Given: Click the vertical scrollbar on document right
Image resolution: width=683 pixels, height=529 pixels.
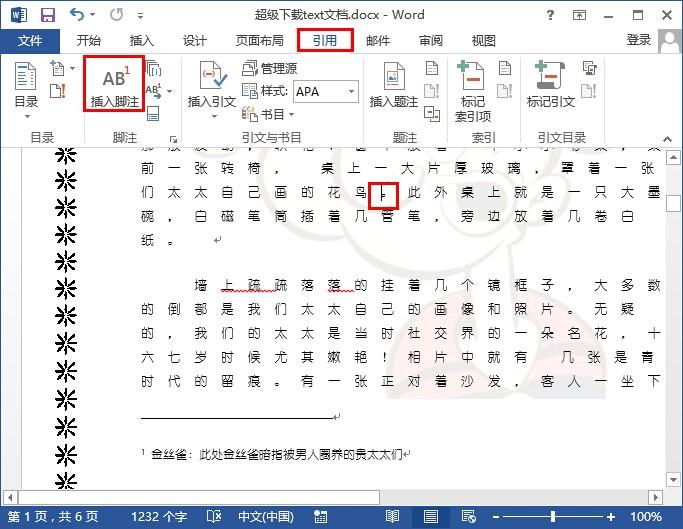Looking at the screenshot, I should pos(674,300).
